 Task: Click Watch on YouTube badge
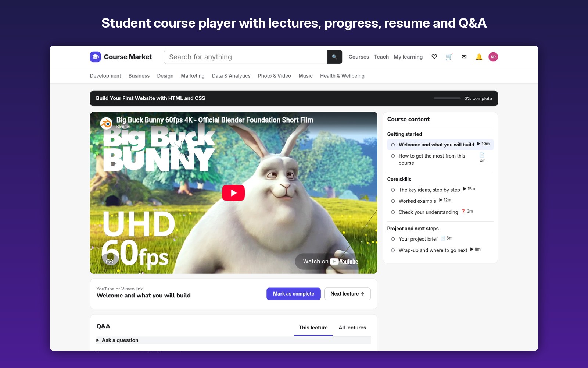[330, 261]
